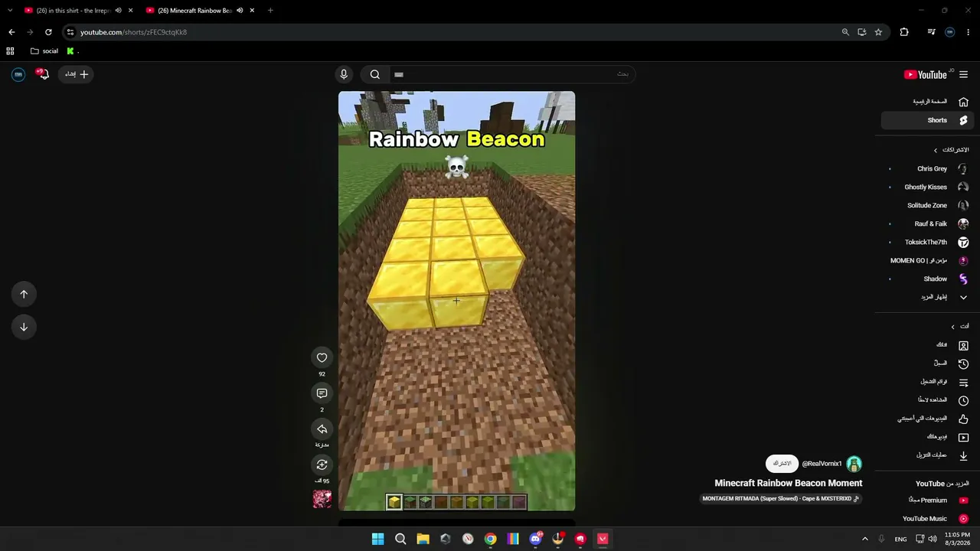Image resolution: width=980 pixels, height=551 pixels.
Task: Open the browser apps grid shortcut
Action: click(x=10, y=51)
